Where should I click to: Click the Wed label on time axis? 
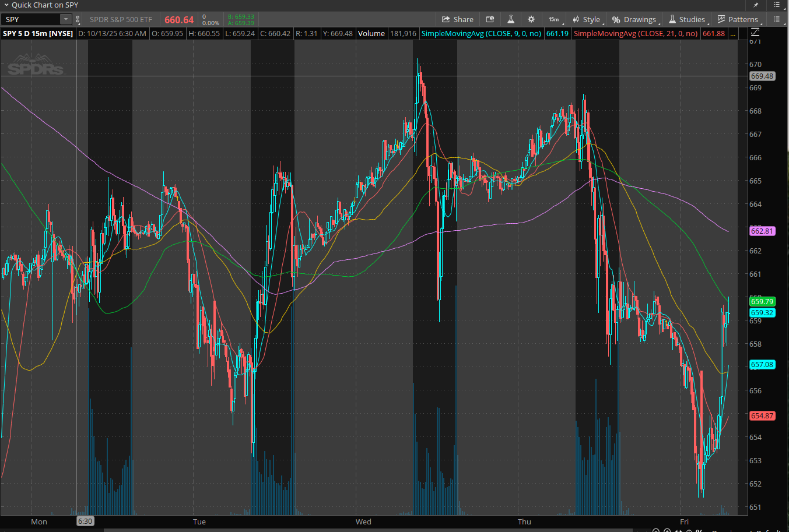(x=363, y=522)
